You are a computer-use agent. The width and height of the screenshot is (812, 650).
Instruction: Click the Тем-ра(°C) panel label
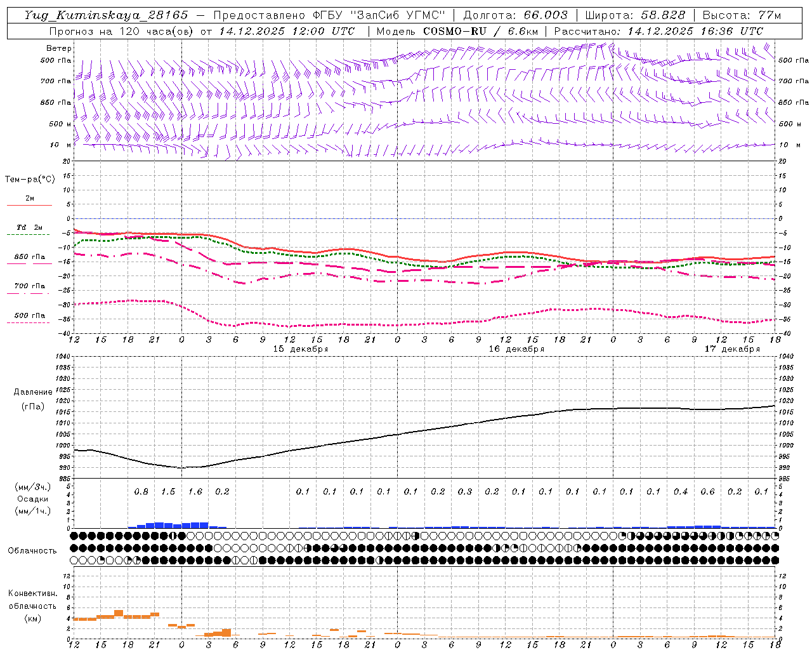click(x=30, y=180)
